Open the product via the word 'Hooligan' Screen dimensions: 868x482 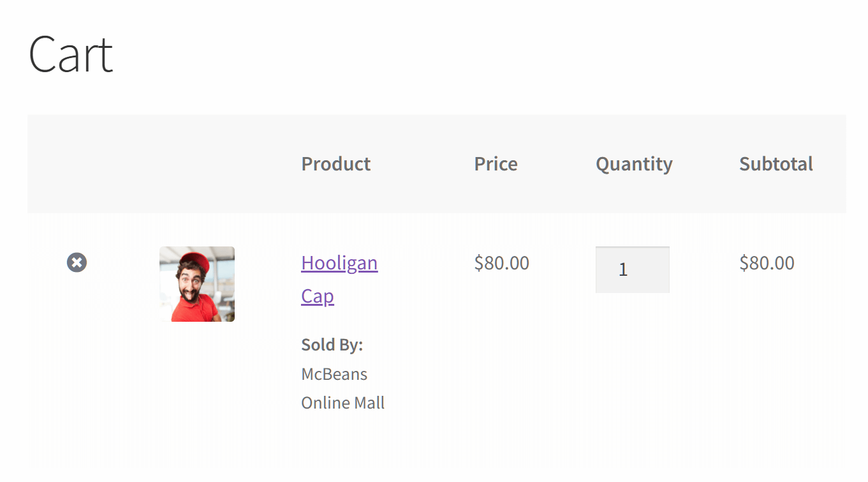339,263
